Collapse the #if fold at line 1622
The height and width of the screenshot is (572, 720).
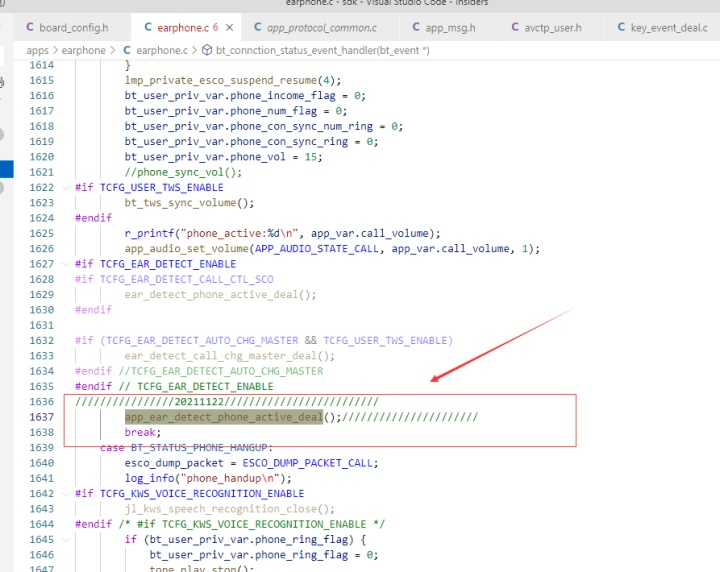66,187
